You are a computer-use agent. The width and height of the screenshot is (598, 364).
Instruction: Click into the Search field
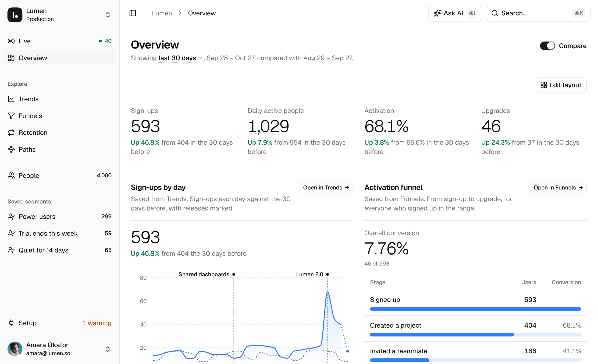pos(538,13)
